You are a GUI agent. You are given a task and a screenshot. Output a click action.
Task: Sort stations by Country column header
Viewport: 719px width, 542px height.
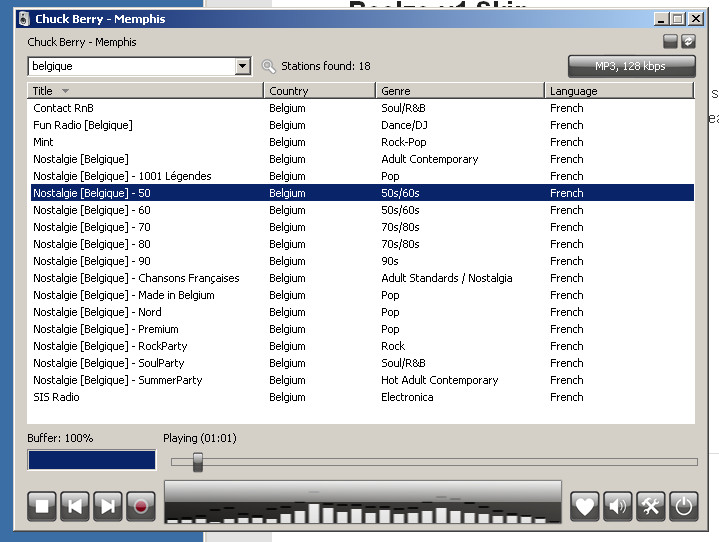320,91
